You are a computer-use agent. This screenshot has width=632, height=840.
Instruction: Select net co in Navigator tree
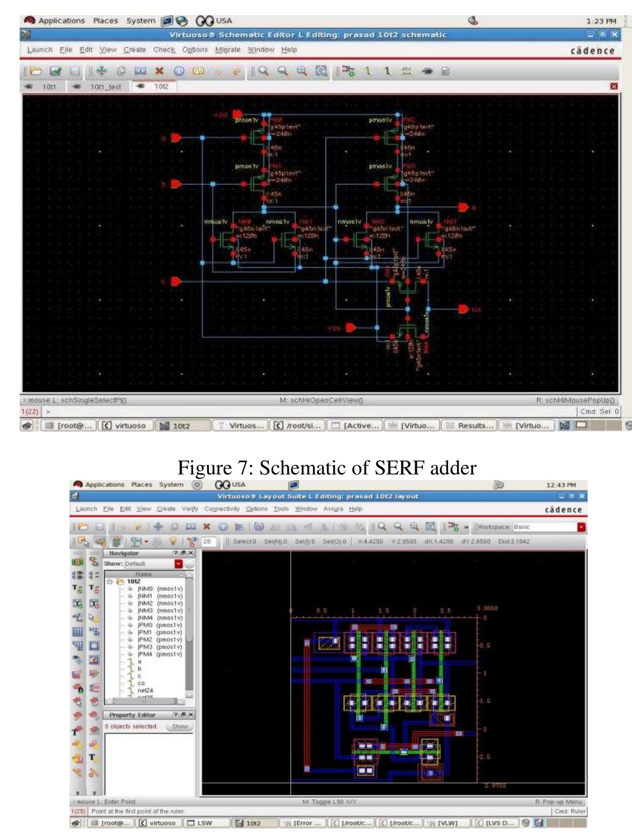click(141, 683)
